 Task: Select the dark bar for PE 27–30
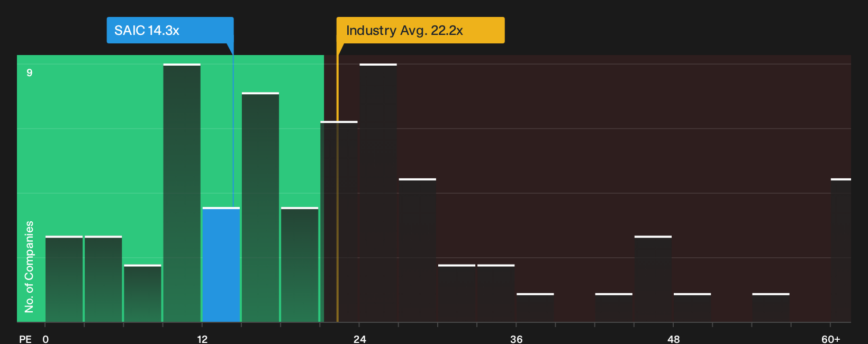(x=418, y=250)
